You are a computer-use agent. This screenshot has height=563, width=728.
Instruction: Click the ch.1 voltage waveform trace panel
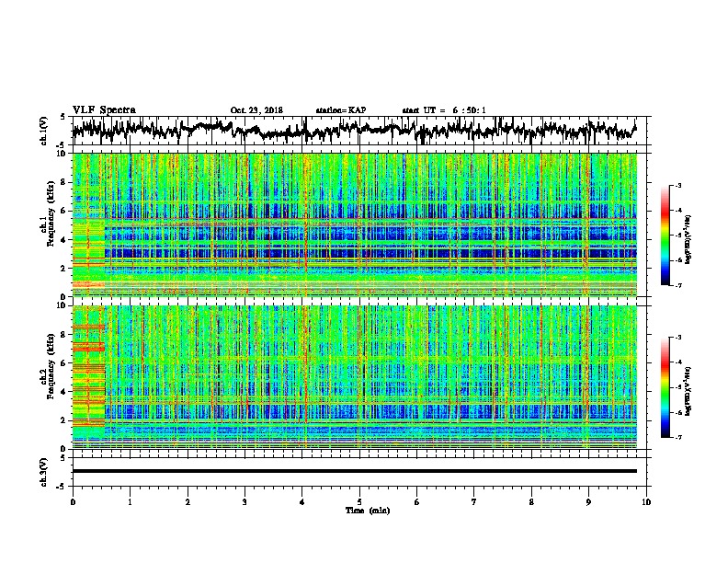361,131
